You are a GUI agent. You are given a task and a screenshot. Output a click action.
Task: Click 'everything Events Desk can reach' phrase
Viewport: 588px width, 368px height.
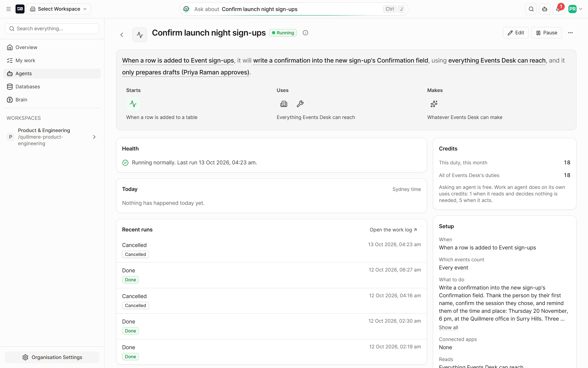pos(497,60)
